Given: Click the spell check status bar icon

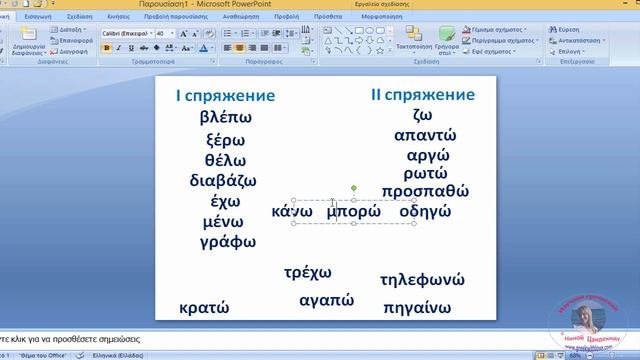Looking at the screenshot, I should pyautogui.click(x=80, y=356).
